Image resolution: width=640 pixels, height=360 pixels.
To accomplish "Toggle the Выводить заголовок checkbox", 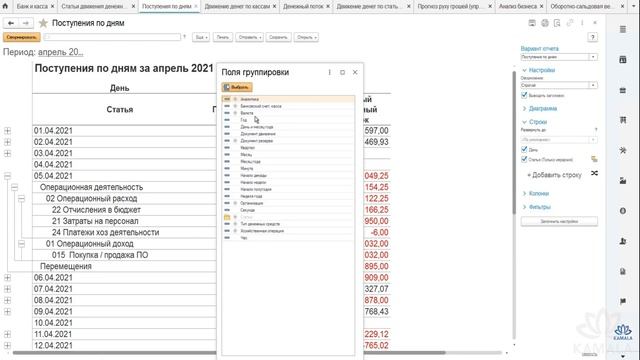I will (x=524, y=95).
